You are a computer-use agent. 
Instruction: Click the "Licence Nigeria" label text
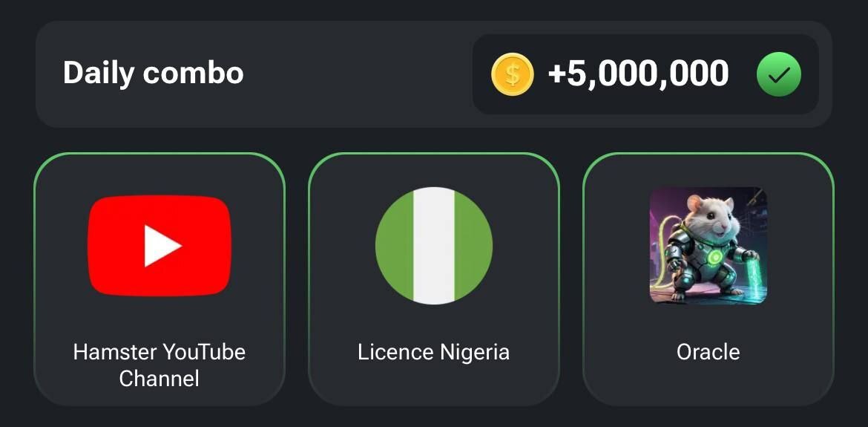[x=434, y=351]
